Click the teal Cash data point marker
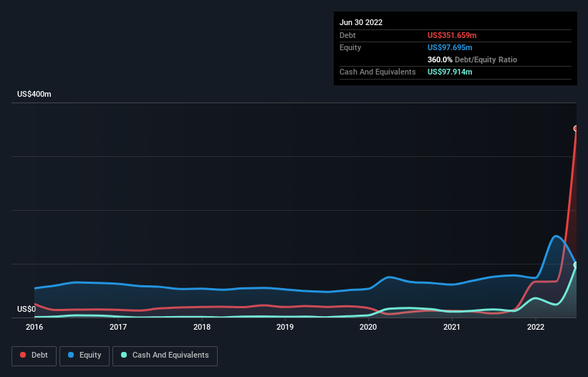This screenshot has width=588, height=377. click(576, 265)
